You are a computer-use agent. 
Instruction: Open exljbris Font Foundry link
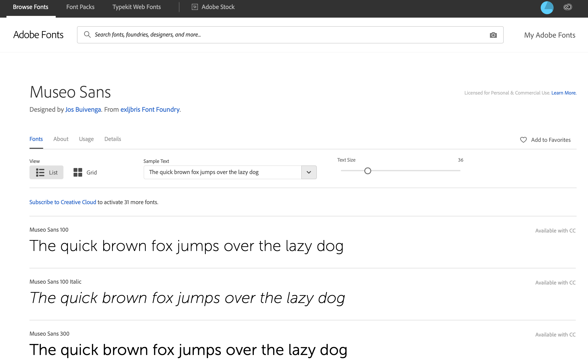pyautogui.click(x=150, y=110)
